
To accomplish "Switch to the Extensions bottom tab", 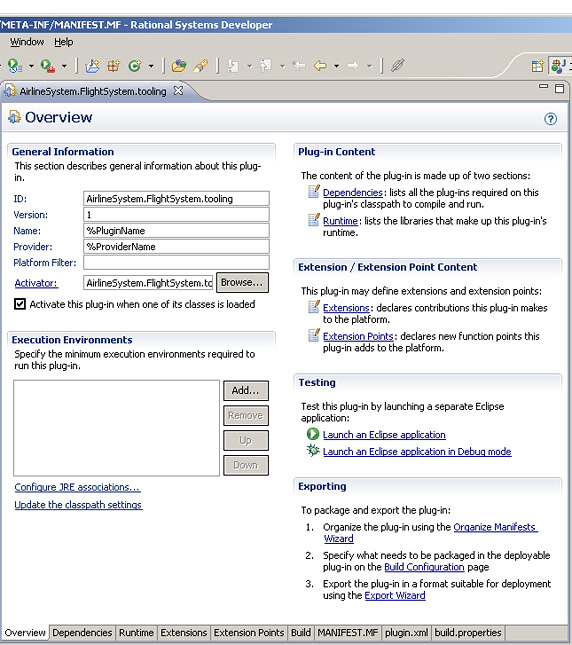I will coord(183,632).
